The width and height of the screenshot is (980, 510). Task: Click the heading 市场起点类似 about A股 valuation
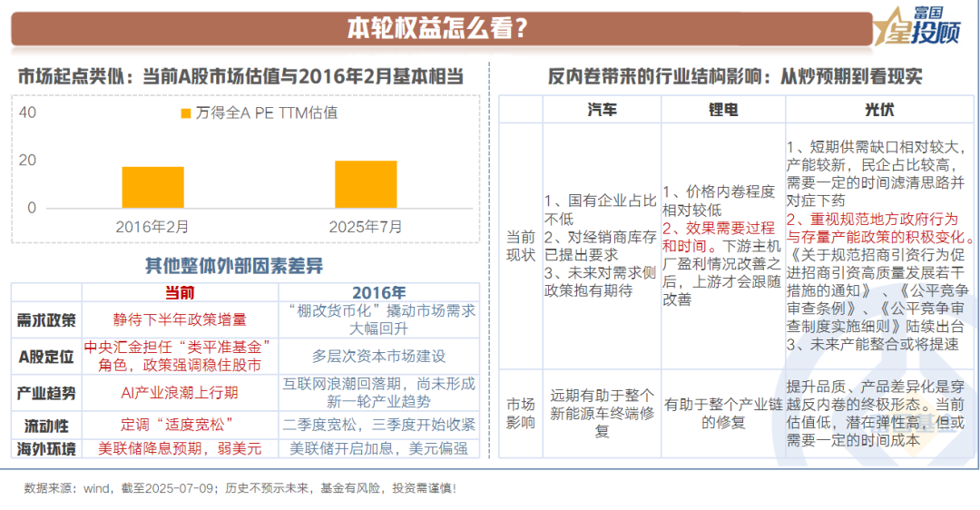[x=240, y=77]
